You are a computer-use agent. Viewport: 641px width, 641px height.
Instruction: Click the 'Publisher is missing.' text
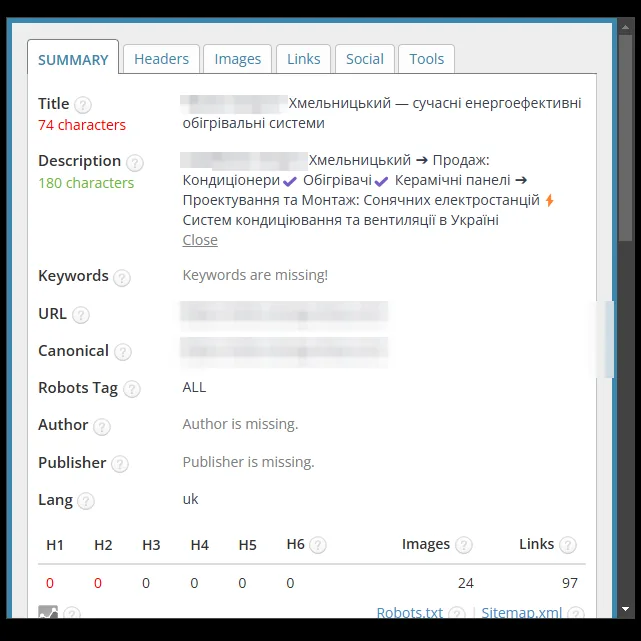tap(248, 462)
